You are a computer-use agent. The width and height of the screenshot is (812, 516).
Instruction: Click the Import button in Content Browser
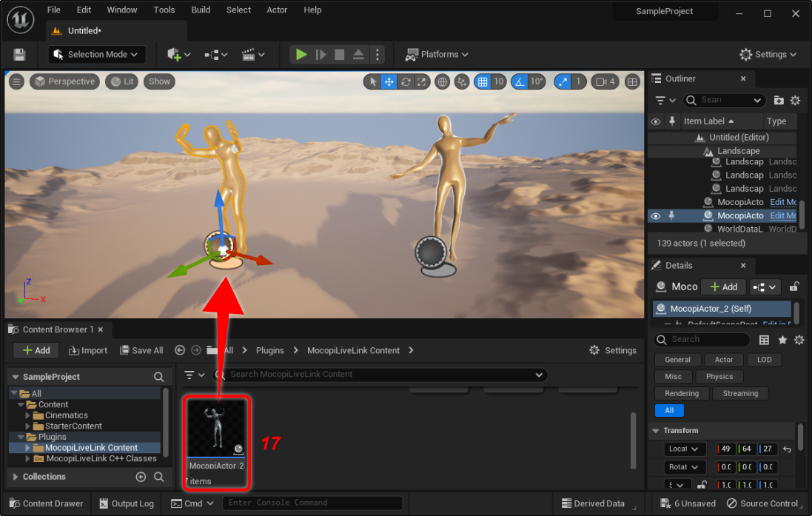(89, 350)
